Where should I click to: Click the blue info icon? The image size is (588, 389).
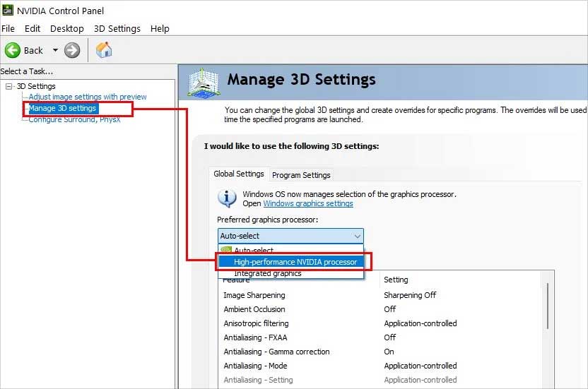[227, 198]
